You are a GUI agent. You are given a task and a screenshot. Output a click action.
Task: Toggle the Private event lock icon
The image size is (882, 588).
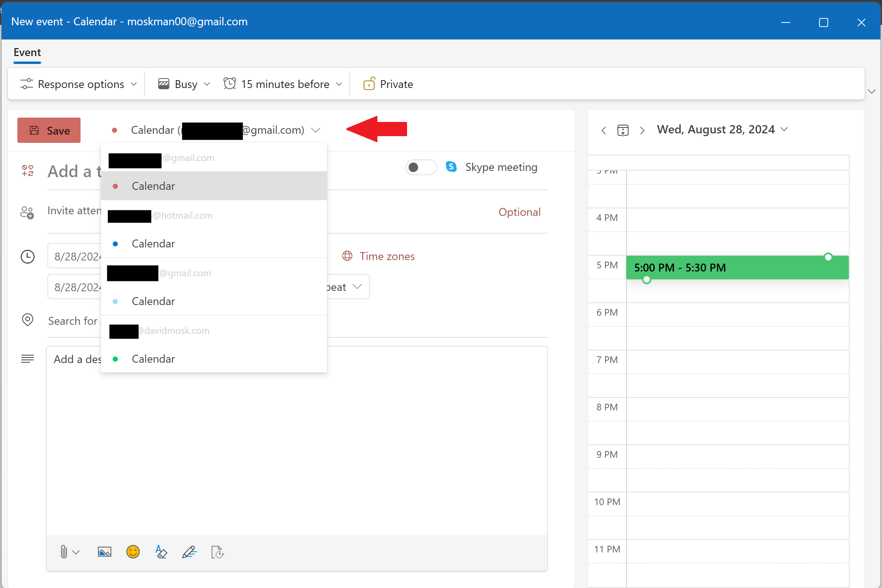pyautogui.click(x=370, y=84)
